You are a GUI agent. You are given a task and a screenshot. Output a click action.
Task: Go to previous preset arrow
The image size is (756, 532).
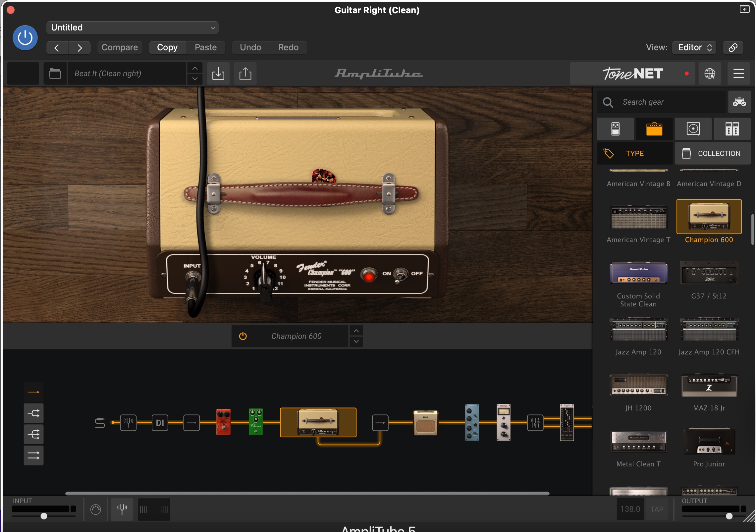pyautogui.click(x=57, y=48)
